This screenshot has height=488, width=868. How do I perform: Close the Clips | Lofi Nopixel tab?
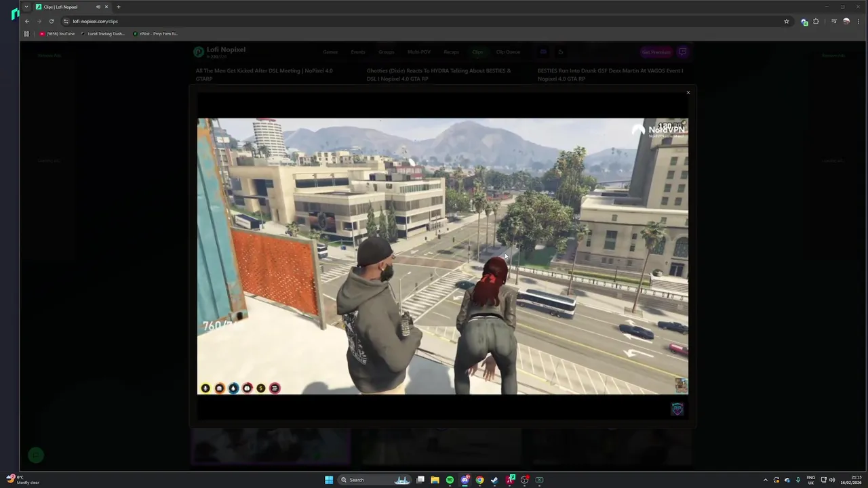(106, 7)
